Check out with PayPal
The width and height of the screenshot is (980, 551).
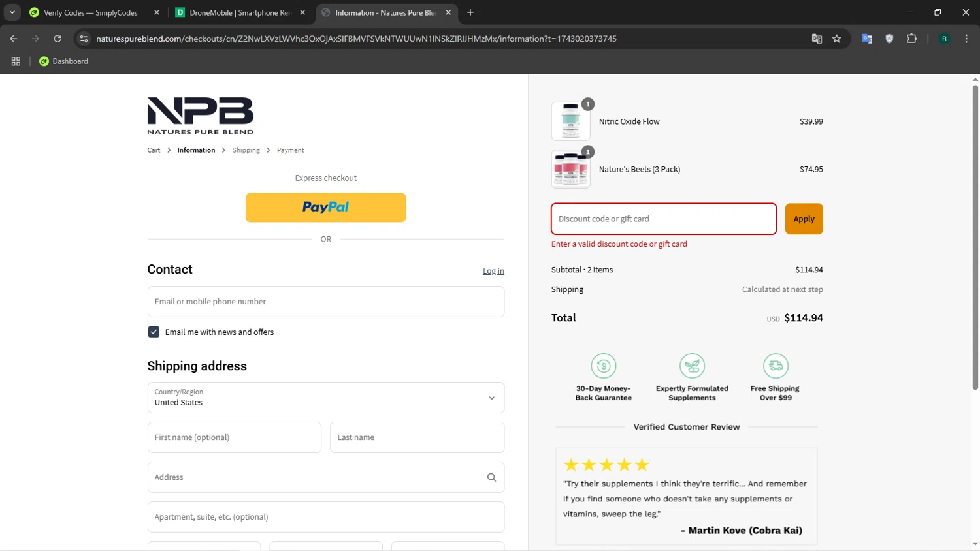[325, 208]
